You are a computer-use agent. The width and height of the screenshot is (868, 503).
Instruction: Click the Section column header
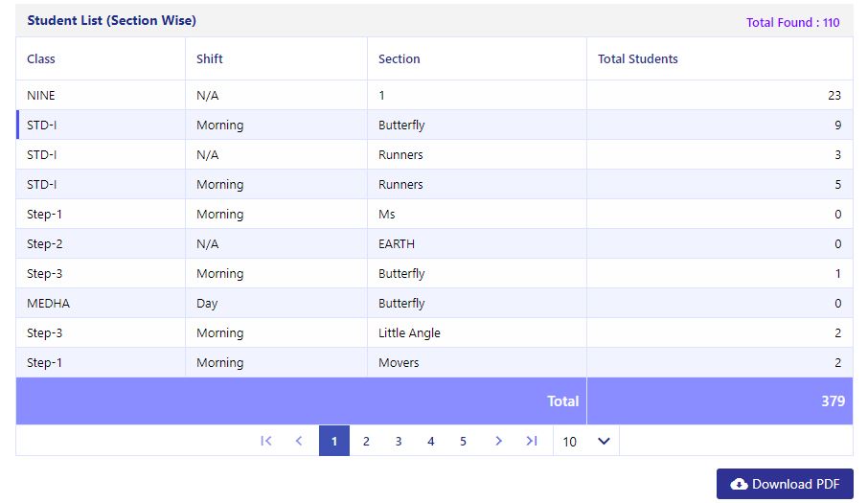(400, 58)
